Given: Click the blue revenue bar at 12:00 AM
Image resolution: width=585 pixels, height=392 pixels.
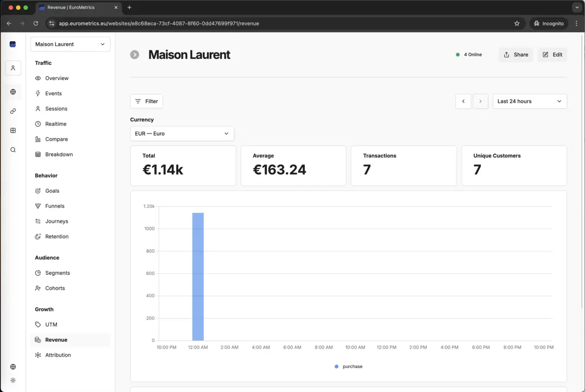Looking at the screenshot, I should (198, 277).
